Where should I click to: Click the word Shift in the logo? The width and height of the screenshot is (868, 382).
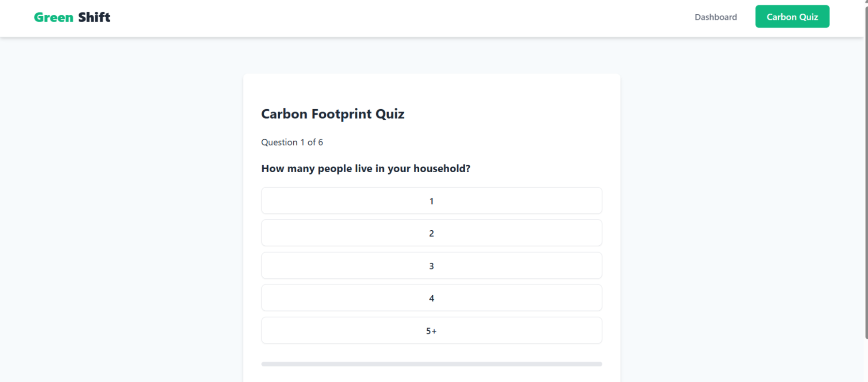point(94,17)
